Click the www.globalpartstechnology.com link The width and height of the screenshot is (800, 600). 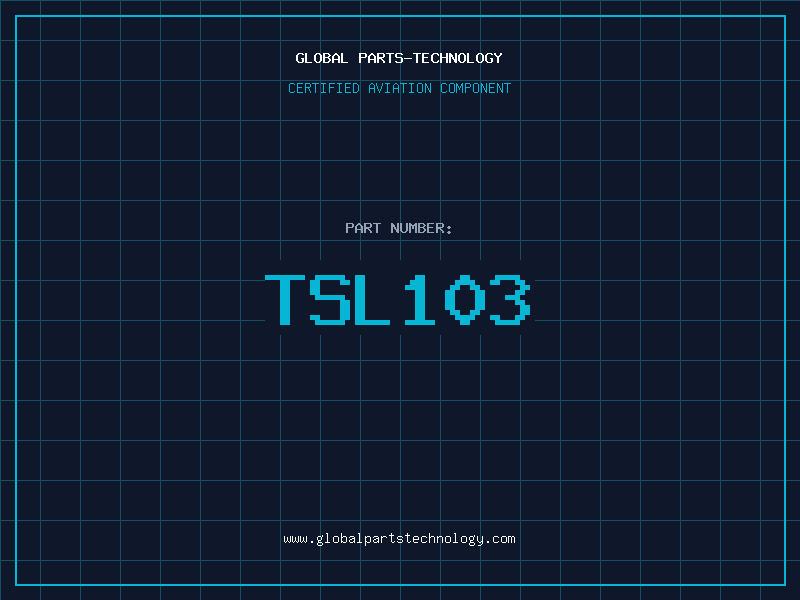tap(399, 539)
